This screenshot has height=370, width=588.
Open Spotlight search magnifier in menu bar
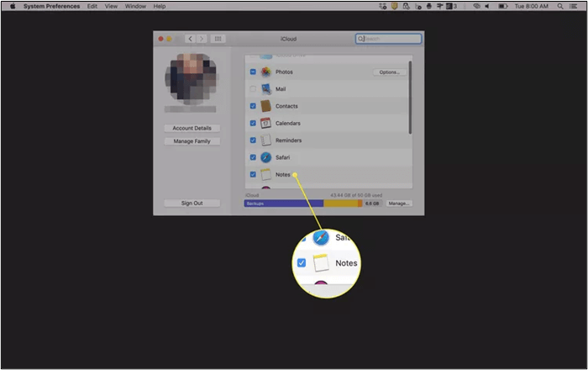(560, 6)
